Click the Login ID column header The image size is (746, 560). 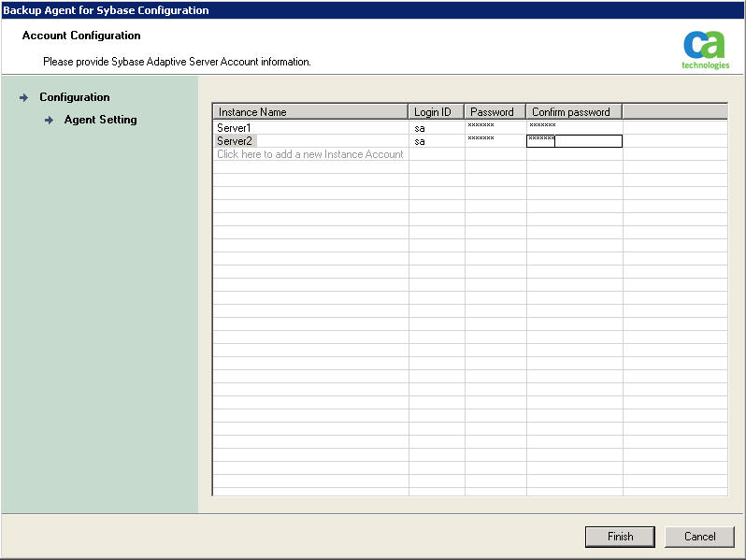[x=436, y=112]
